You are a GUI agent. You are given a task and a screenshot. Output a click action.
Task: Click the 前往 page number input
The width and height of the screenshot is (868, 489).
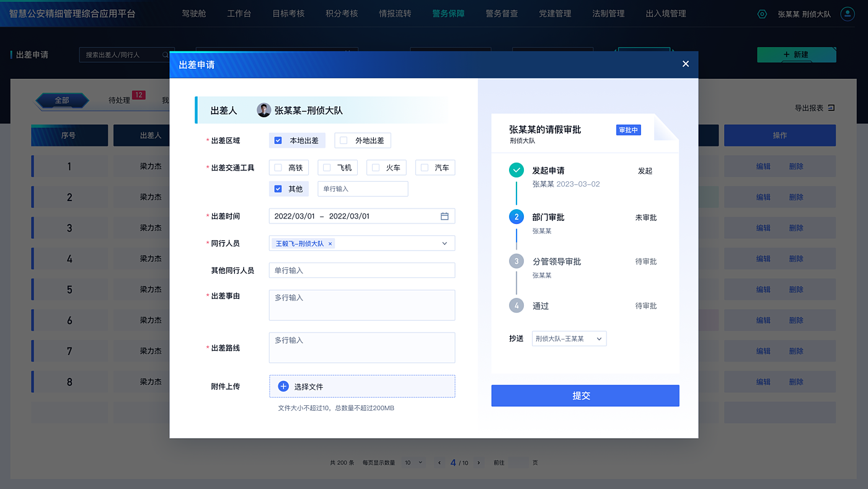[518, 462]
